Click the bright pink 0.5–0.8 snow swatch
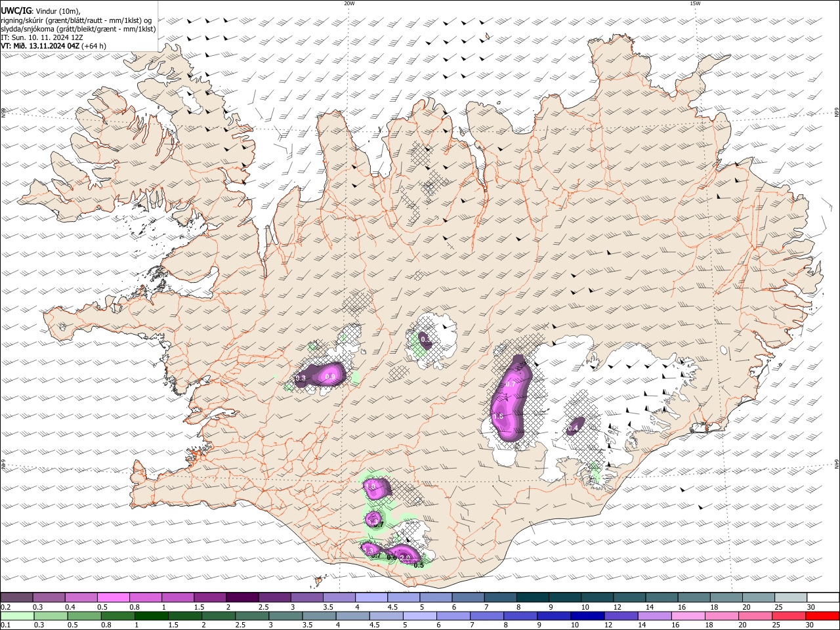The width and height of the screenshot is (840, 630). click(x=114, y=597)
